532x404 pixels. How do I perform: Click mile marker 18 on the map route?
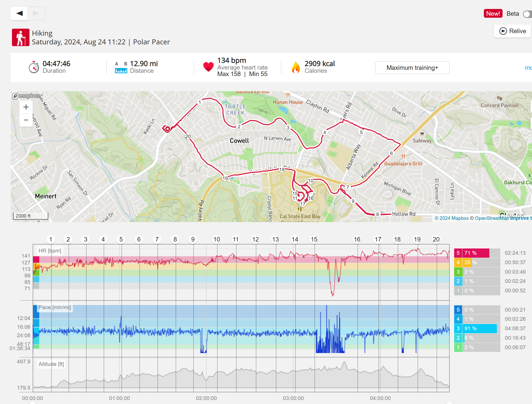(x=282, y=169)
